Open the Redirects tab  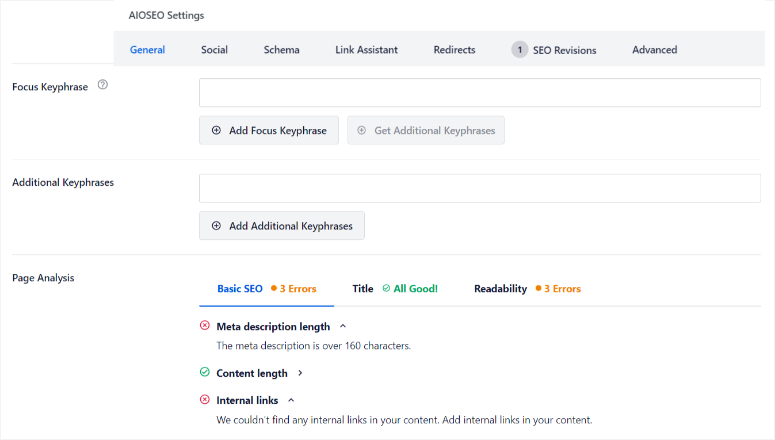(x=454, y=50)
